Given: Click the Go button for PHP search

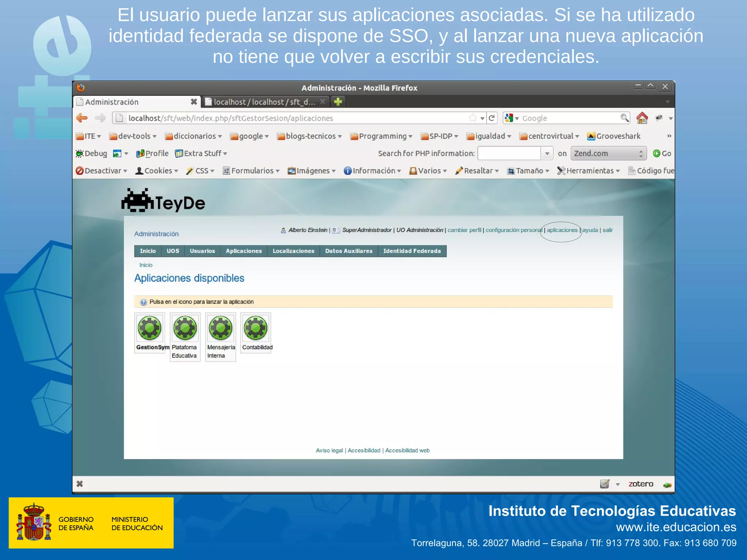Looking at the screenshot, I should [x=662, y=153].
